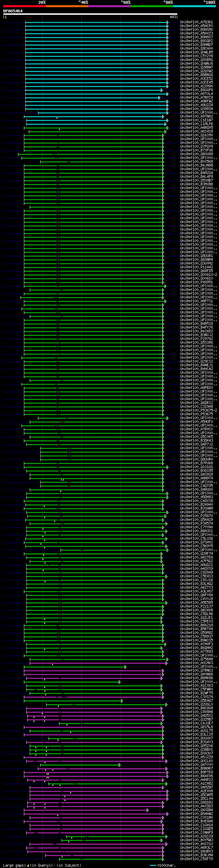This screenshot has height=868, width=219.
Task: Click the UniRef100_B9PTE8 label
Action: coord(196,772)
